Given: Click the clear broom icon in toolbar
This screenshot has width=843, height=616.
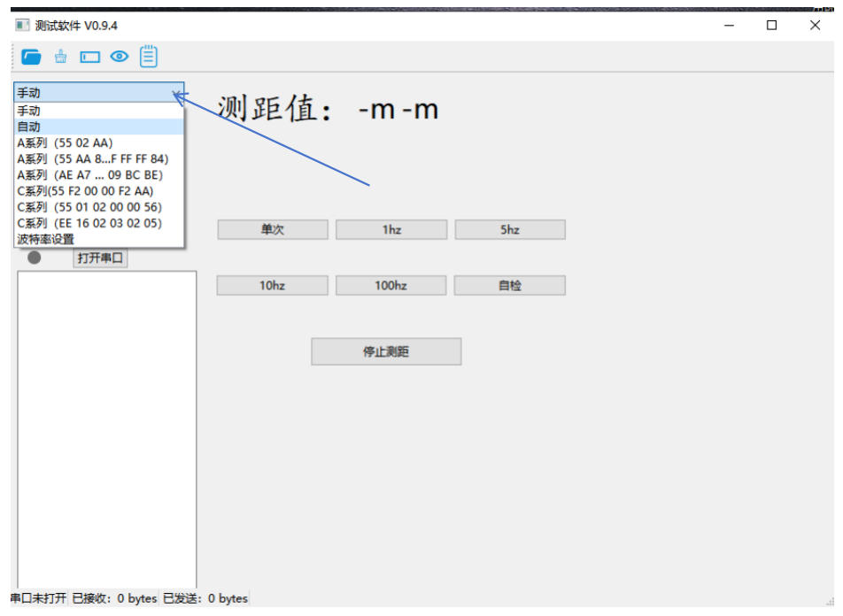Looking at the screenshot, I should [61, 58].
